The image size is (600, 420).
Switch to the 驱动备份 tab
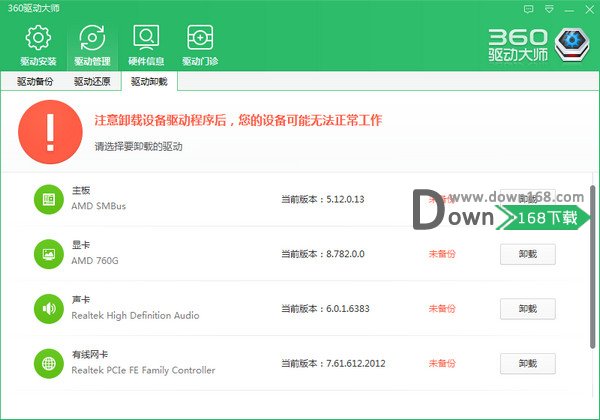click(35, 81)
